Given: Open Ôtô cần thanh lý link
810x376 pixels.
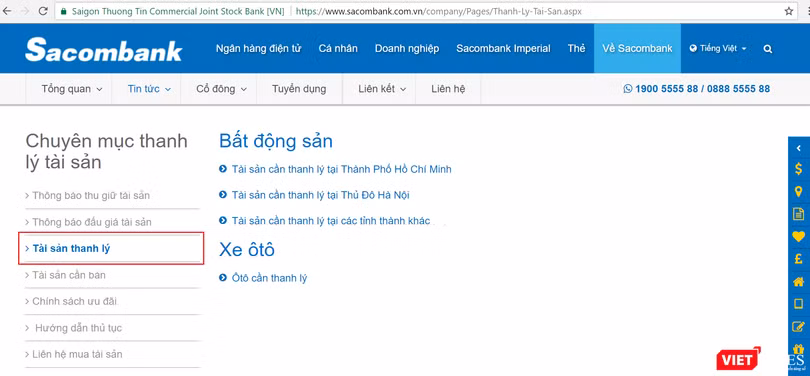Looking at the screenshot, I should point(269,278).
